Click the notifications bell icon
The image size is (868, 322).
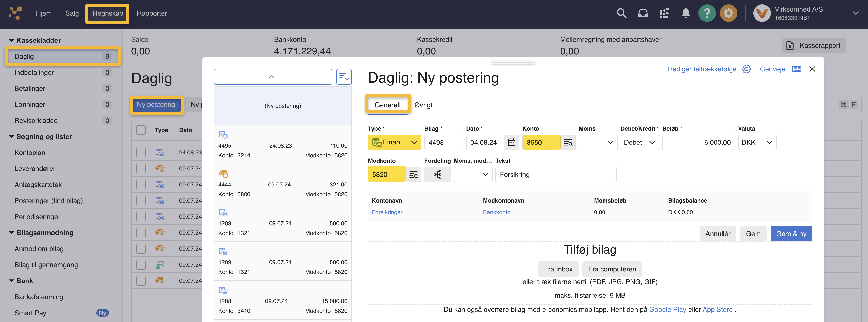pyautogui.click(x=686, y=13)
